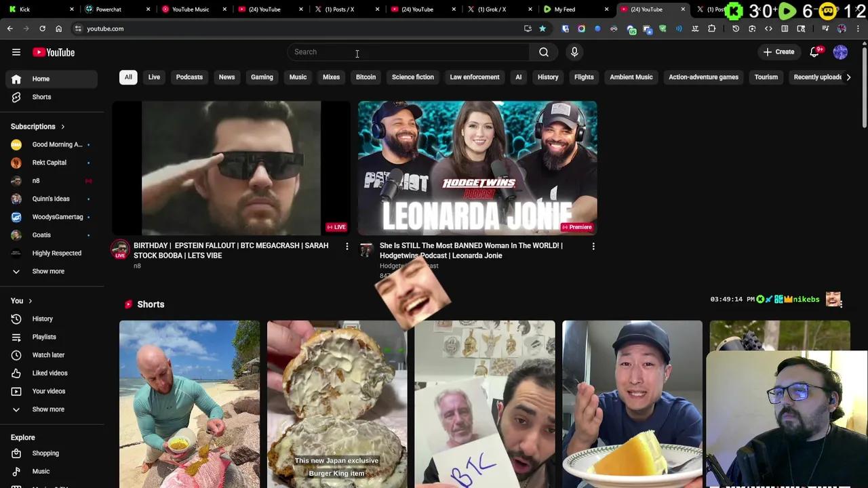
Task: Switch to the My Feed browser tab
Action: (576, 9)
